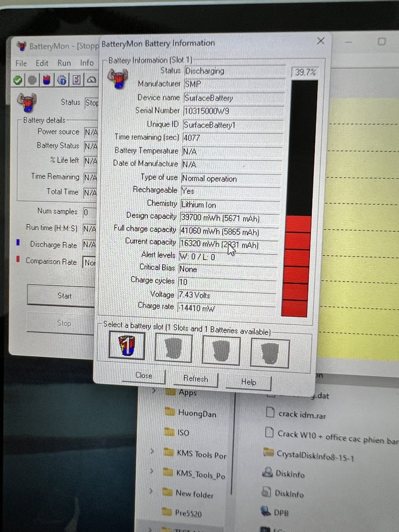Click the Start button in BatteryMon
Image resolution: width=399 pixels, height=532 pixels.
[x=64, y=296]
